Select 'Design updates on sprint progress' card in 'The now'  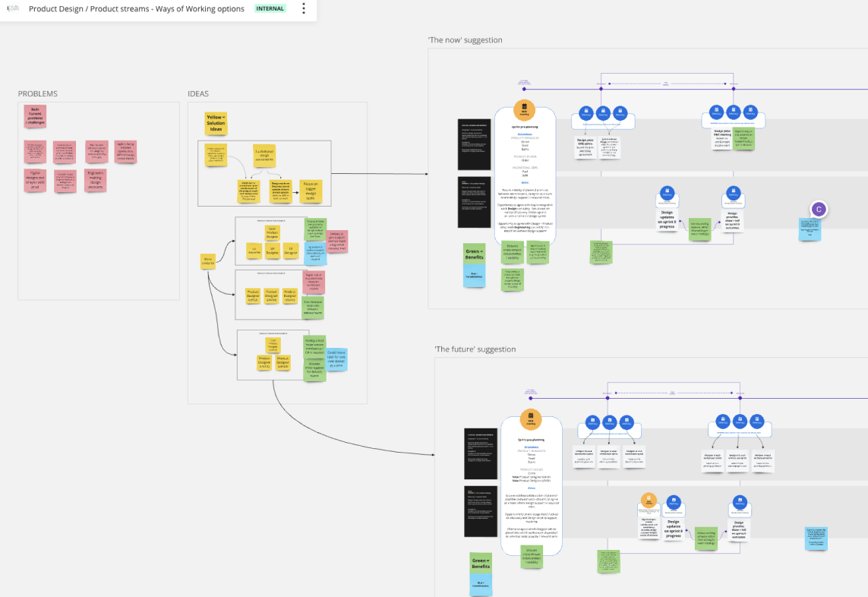pos(667,220)
